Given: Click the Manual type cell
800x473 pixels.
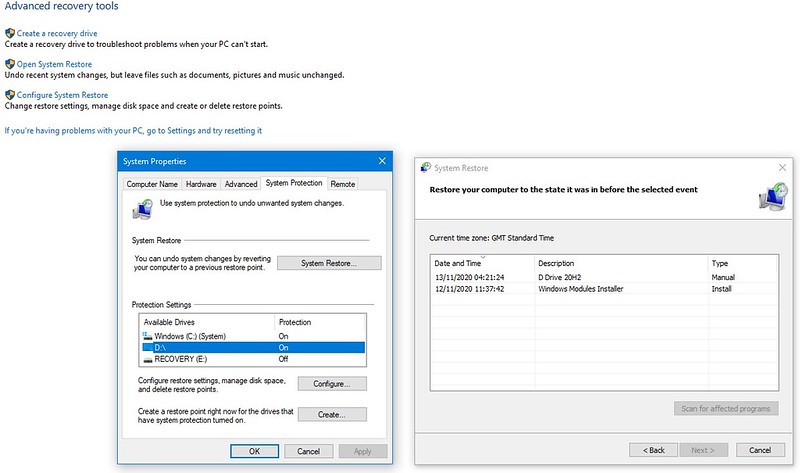Looking at the screenshot, I should [x=723, y=278].
